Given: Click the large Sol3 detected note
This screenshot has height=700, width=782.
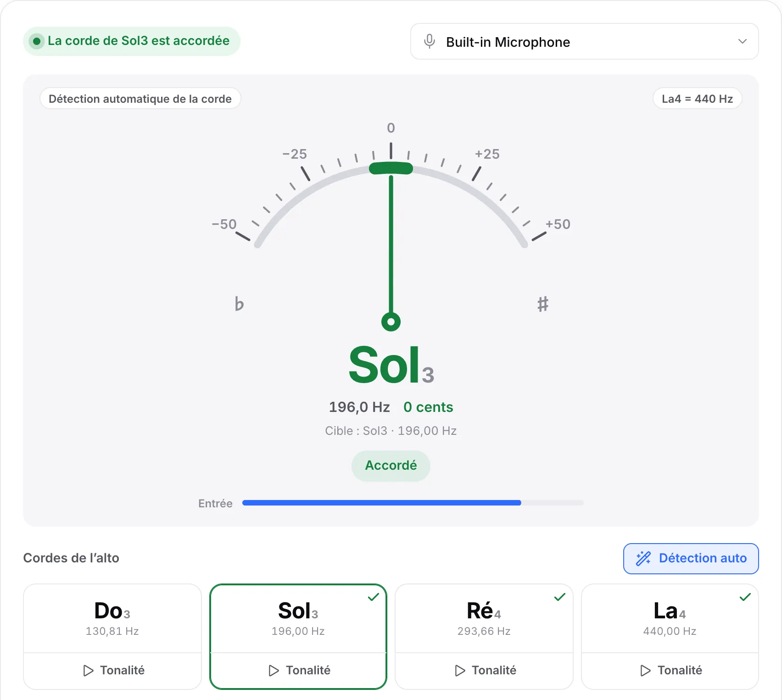Looking at the screenshot, I should pyautogui.click(x=391, y=366).
